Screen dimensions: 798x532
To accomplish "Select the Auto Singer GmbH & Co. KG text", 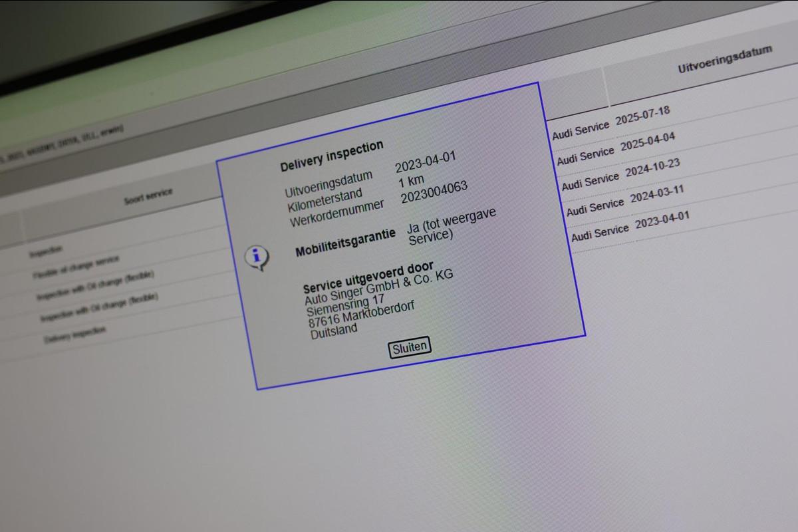I will click(378, 291).
